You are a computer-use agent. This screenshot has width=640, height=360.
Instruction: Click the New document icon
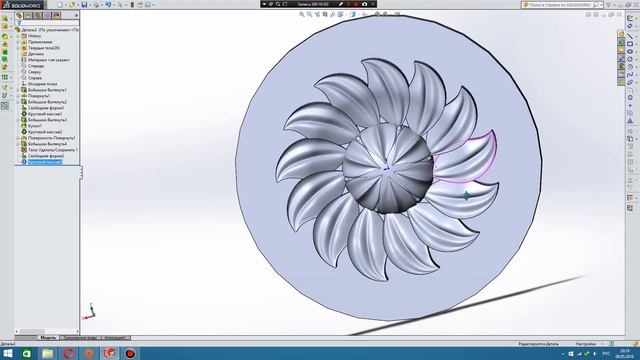point(60,5)
